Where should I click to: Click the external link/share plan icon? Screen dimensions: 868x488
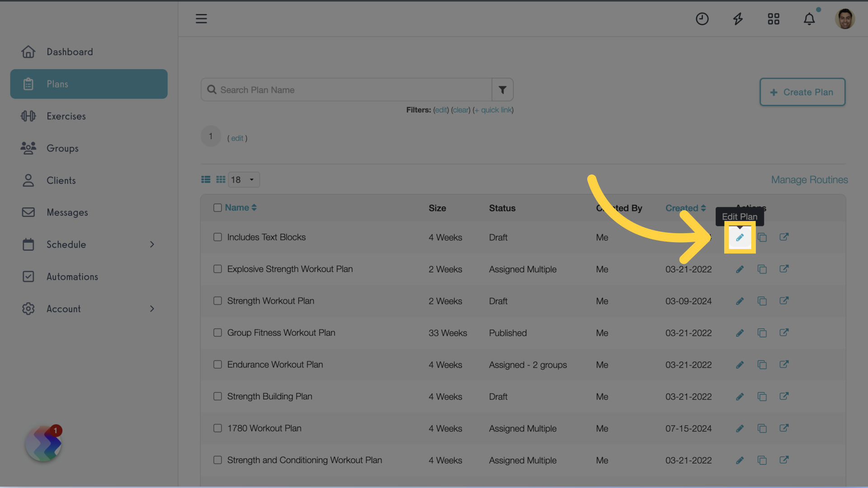(x=783, y=237)
